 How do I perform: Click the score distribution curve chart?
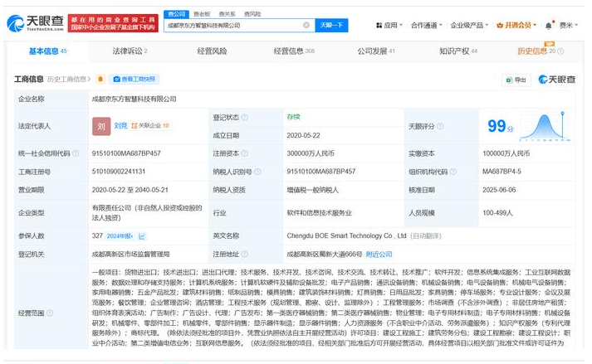(x=546, y=127)
